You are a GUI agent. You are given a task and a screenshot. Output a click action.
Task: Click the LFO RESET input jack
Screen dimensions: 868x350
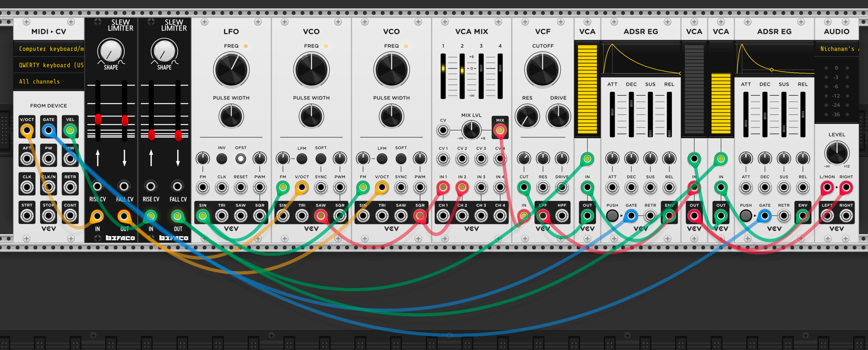tap(240, 187)
